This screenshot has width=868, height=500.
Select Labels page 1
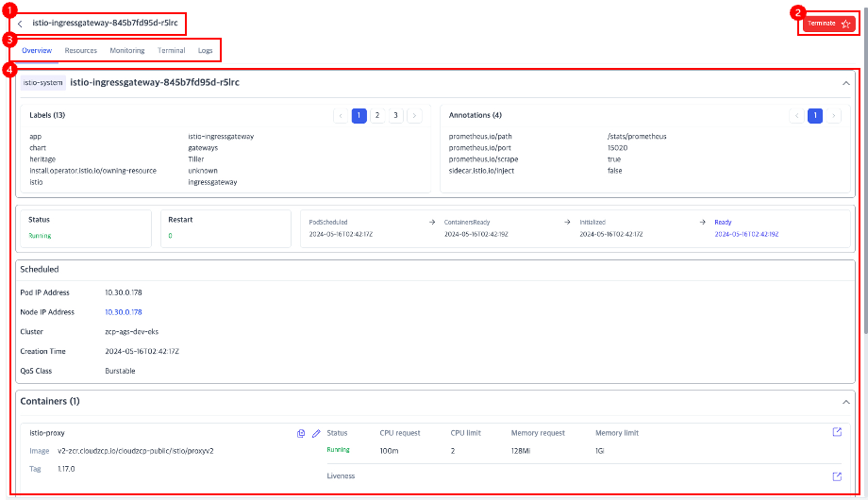[359, 116]
